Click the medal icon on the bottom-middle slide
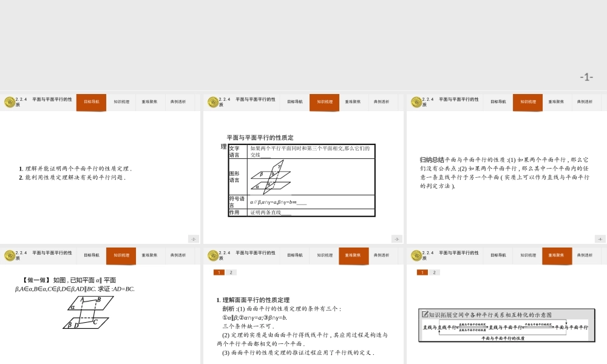Screen dimensions: 607x364 212,255
